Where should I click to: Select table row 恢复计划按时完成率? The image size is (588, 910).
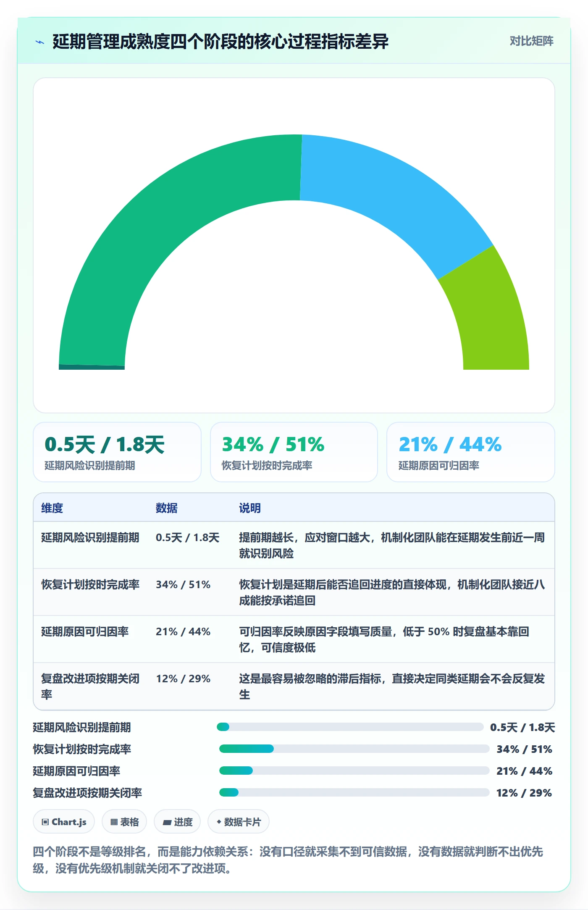tap(294, 592)
